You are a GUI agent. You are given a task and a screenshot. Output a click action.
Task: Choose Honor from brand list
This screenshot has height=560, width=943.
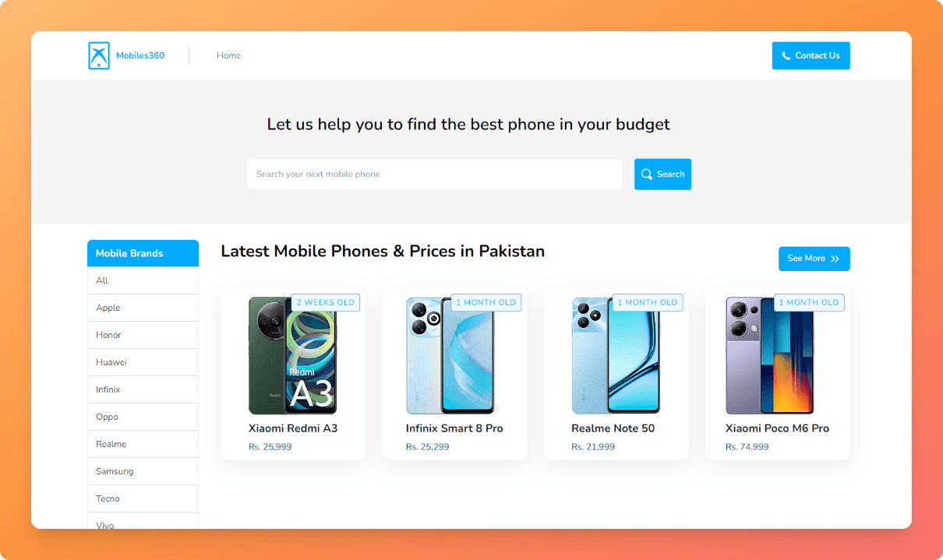coord(143,335)
